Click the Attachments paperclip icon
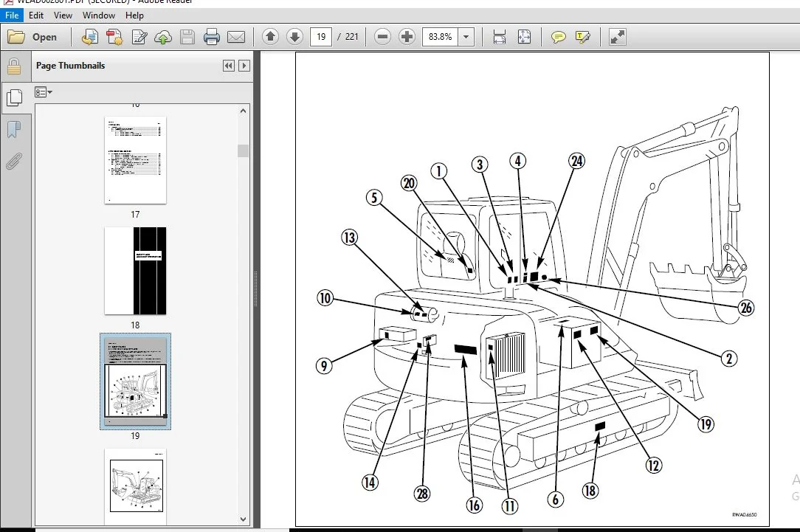 [x=14, y=162]
